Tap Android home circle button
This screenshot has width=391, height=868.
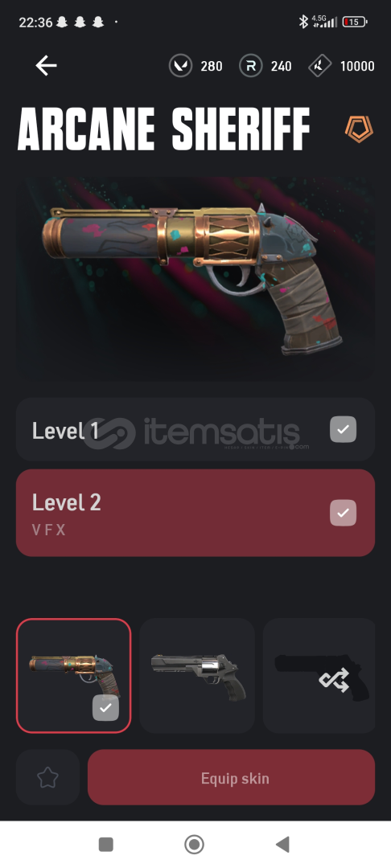pyautogui.click(x=195, y=844)
